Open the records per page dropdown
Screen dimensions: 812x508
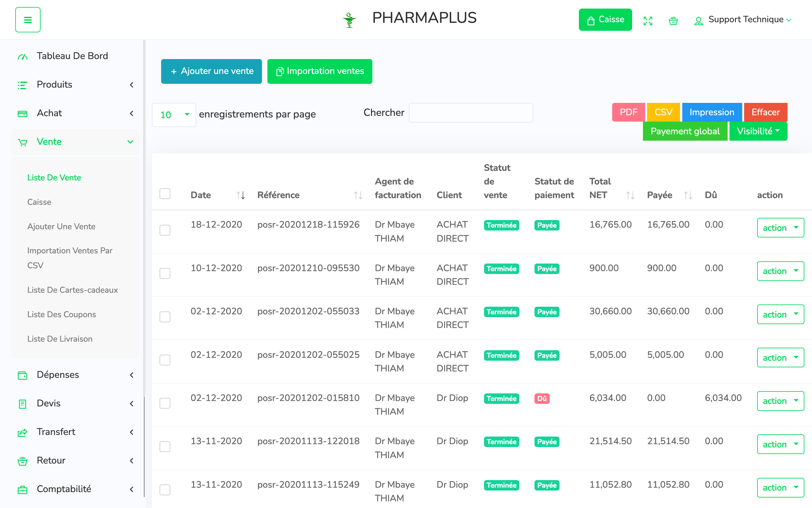coord(174,115)
